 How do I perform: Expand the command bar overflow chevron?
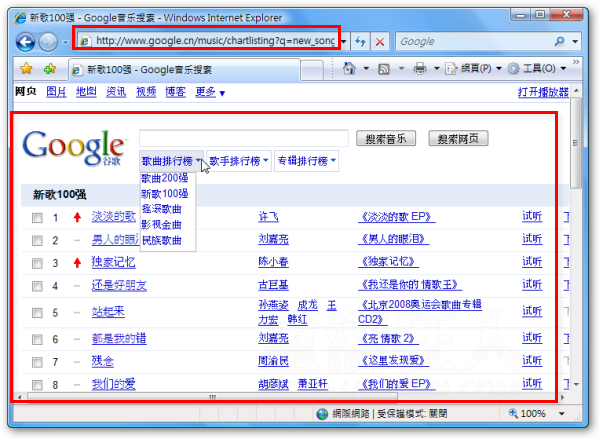pyautogui.click(x=576, y=62)
